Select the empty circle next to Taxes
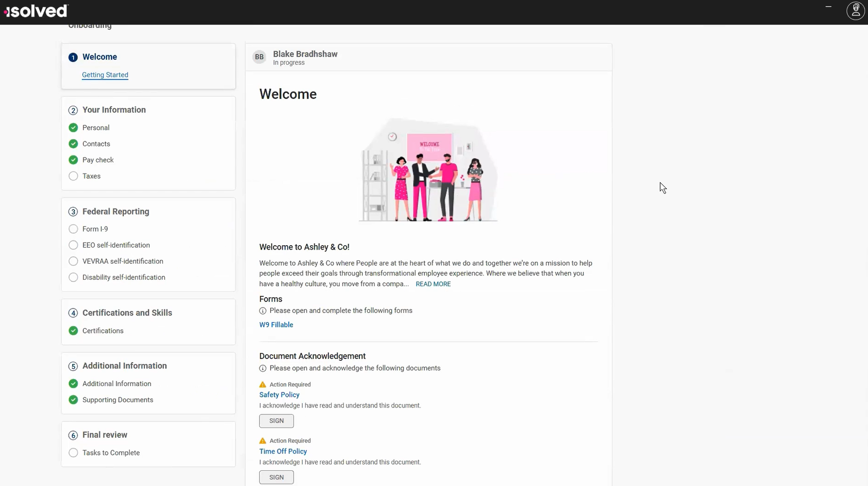 pos(73,176)
